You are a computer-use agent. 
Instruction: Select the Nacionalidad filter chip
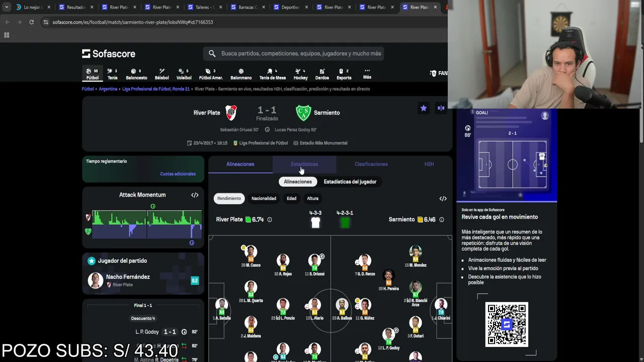pyautogui.click(x=264, y=199)
